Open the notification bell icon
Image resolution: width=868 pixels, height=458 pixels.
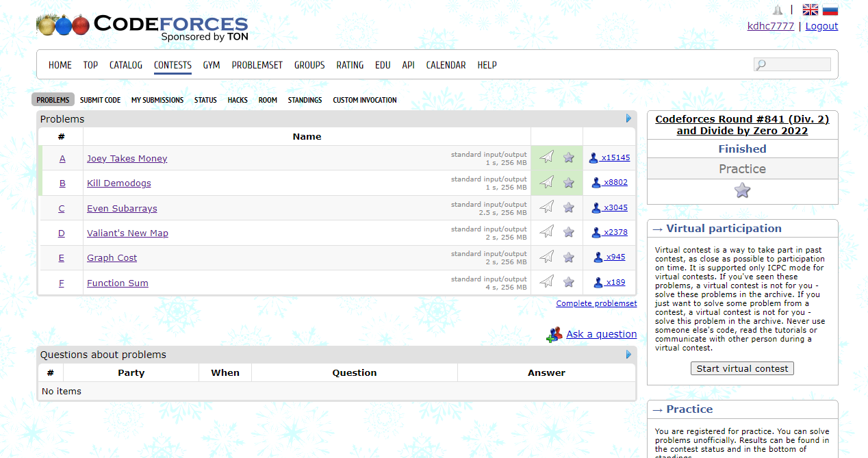[x=777, y=10]
